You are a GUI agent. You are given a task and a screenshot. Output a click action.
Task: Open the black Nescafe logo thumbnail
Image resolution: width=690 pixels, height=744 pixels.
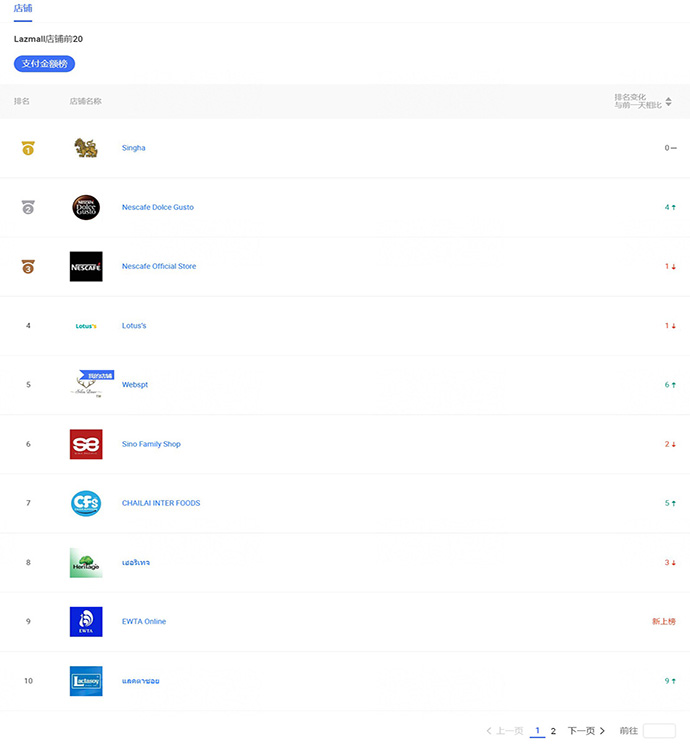(86, 267)
